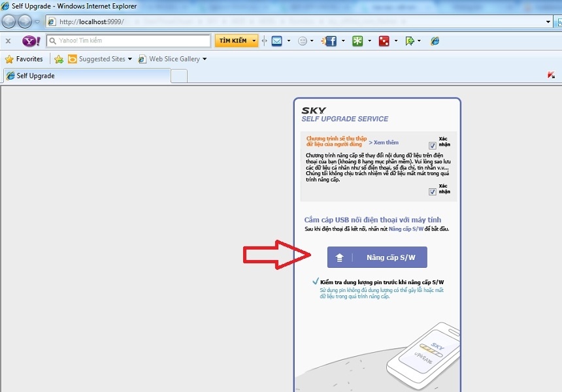Open the TÌM KIẾM button dropdown arrow
562x392 pixels.
[x=254, y=41]
